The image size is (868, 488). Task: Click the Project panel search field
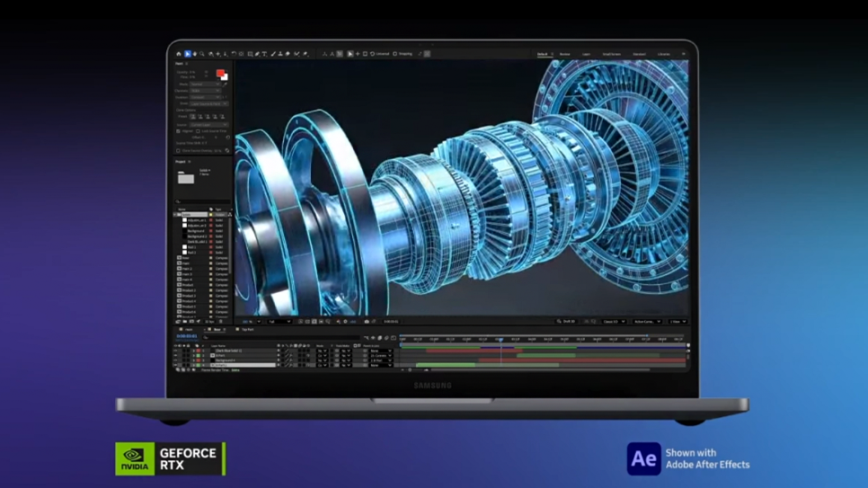pyautogui.click(x=202, y=201)
